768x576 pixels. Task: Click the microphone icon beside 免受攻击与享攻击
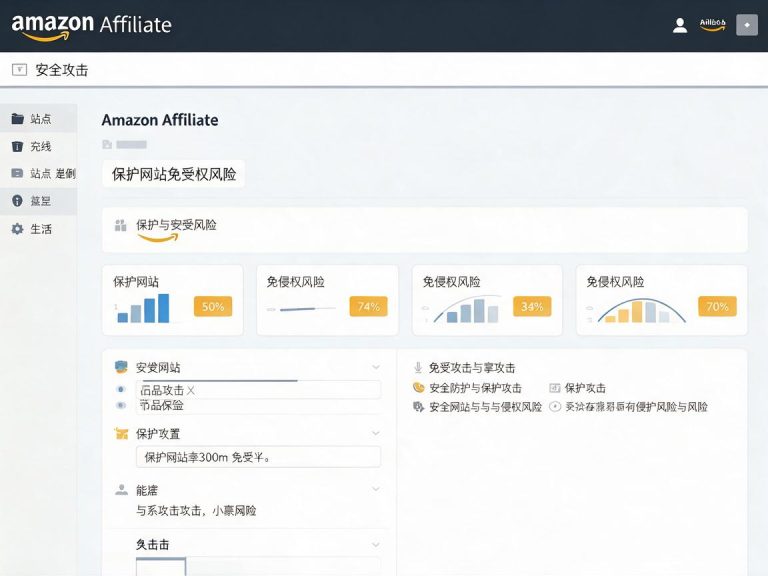(x=418, y=367)
